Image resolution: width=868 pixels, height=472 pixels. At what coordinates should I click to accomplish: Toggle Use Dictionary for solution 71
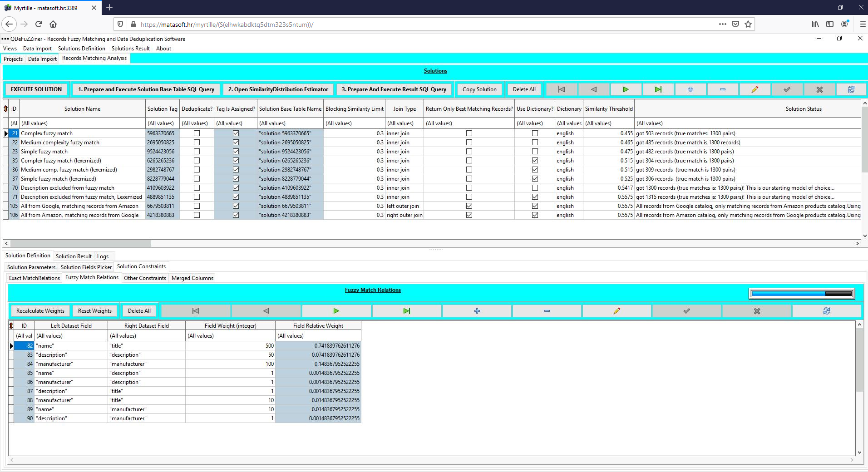(535, 197)
